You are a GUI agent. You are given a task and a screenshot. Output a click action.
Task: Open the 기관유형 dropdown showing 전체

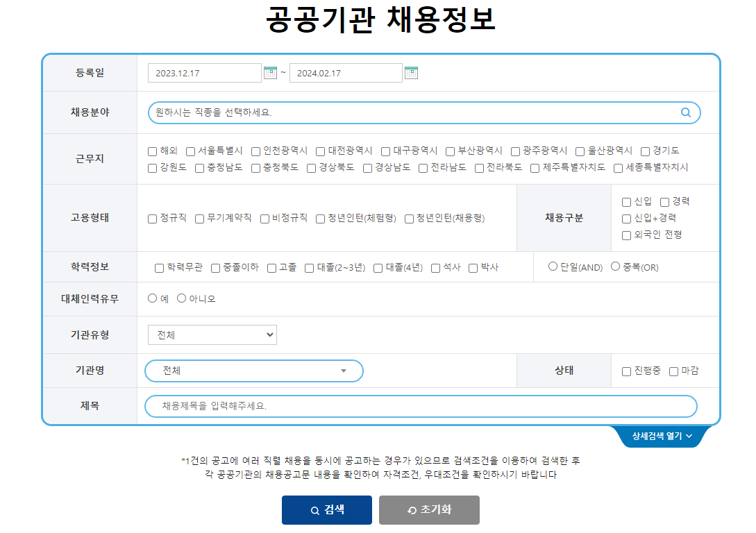212,335
